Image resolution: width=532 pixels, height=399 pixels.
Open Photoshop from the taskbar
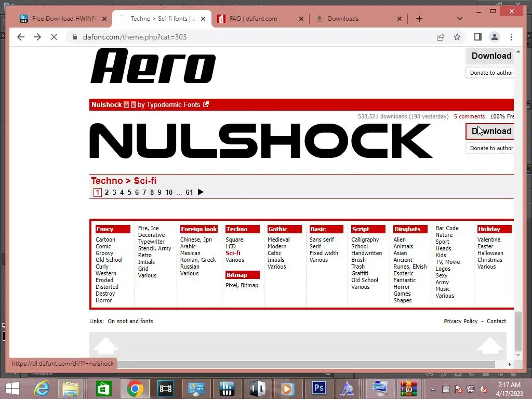[x=318, y=389]
